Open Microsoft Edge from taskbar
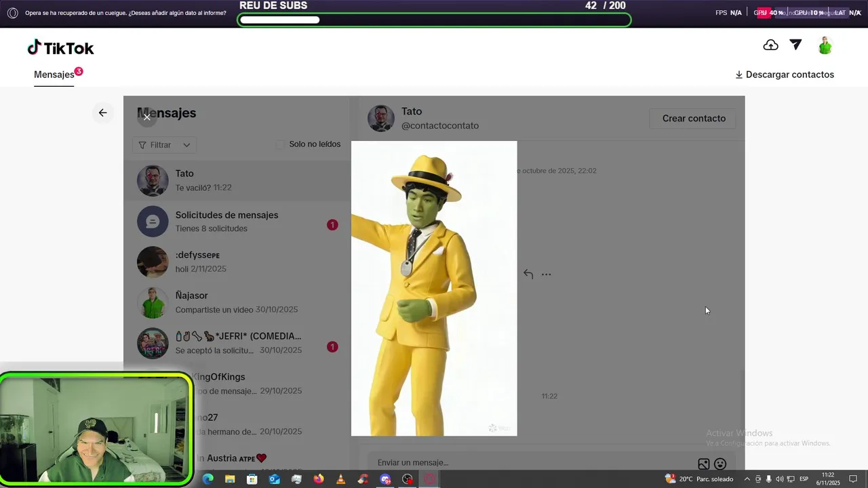 [208, 479]
